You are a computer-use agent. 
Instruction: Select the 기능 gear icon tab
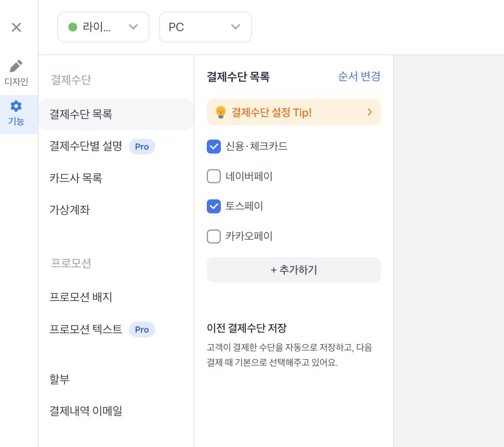(x=16, y=114)
